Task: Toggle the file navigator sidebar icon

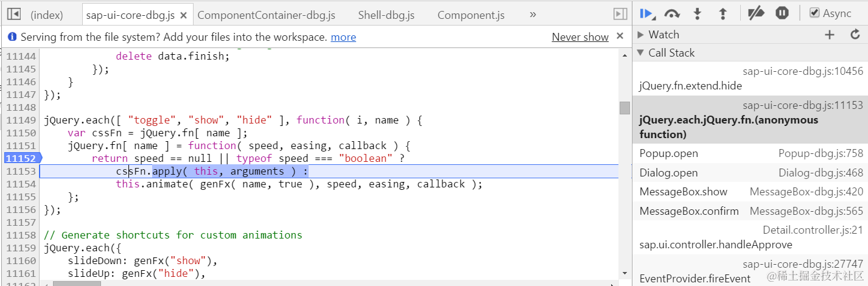Action: (x=14, y=13)
